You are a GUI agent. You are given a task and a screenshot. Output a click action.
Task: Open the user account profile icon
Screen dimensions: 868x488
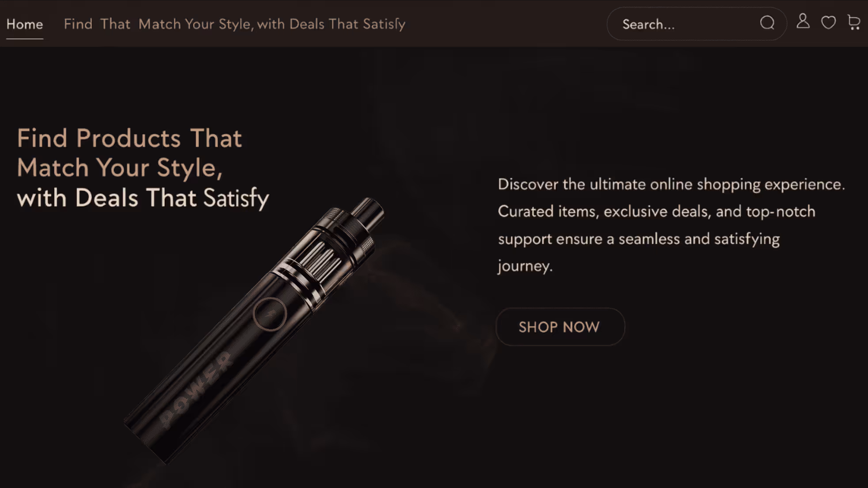(803, 21)
